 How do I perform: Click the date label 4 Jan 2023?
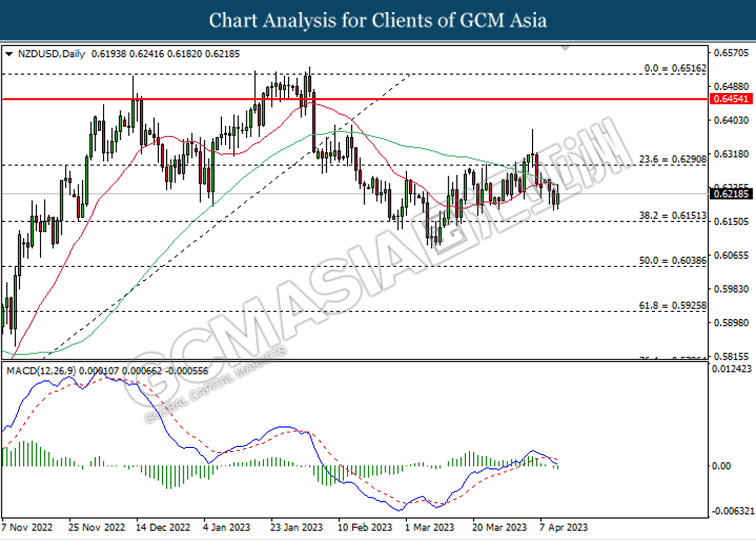pyautogui.click(x=226, y=527)
